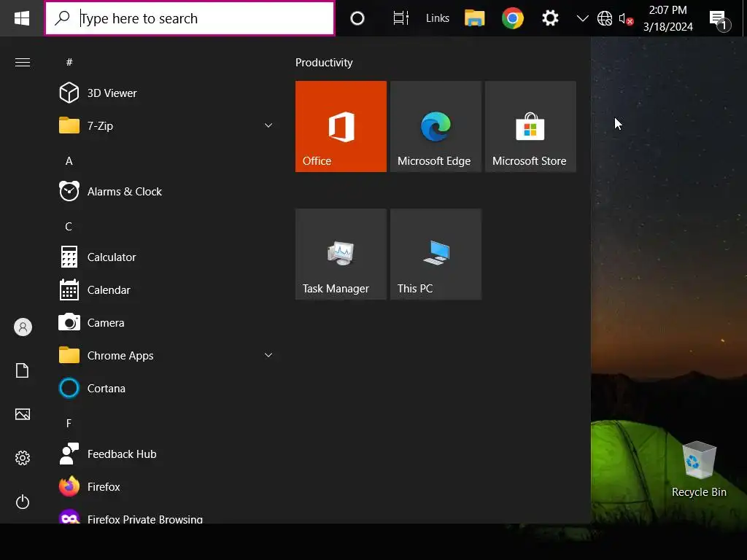The height and width of the screenshot is (560, 747).
Task: Click the Windows Start button
Action: (x=22, y=18)
